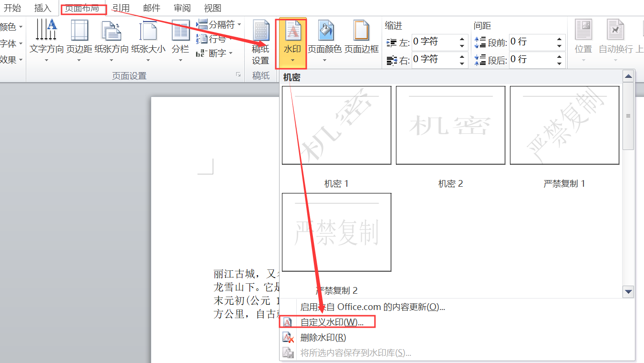Click the custom watermark menu icon
Image resolution: width=644 pixels, height=363 pixels.
click(x=288, y=322)
